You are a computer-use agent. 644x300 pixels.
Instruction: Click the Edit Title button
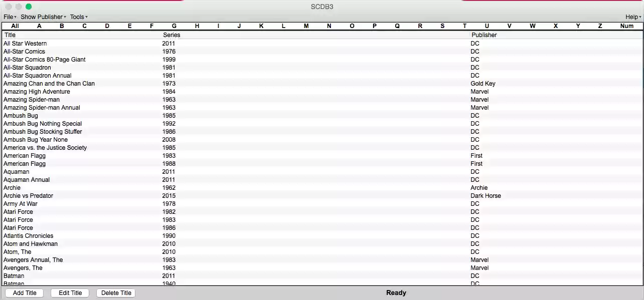[x=70, y=293]
